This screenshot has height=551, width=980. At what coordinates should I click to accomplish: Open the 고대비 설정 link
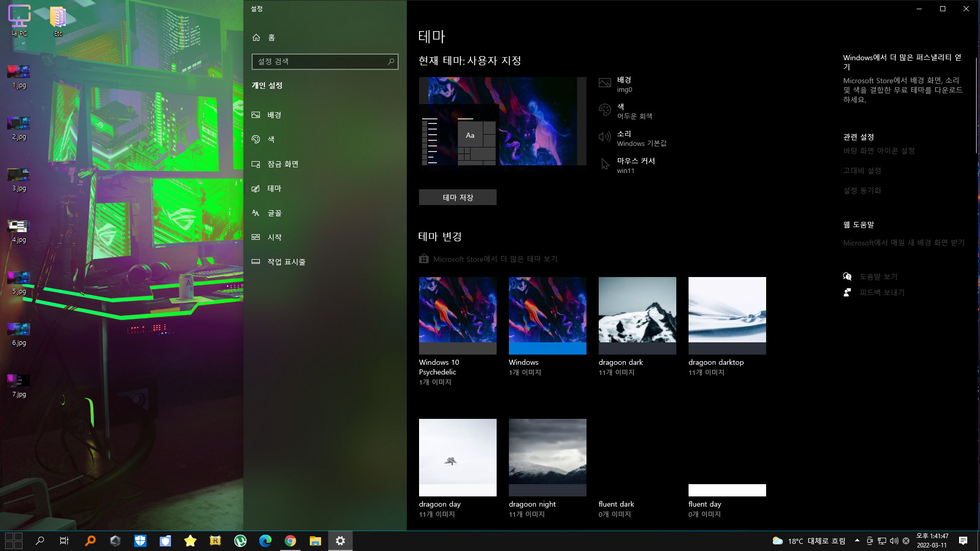coord(862,171)
